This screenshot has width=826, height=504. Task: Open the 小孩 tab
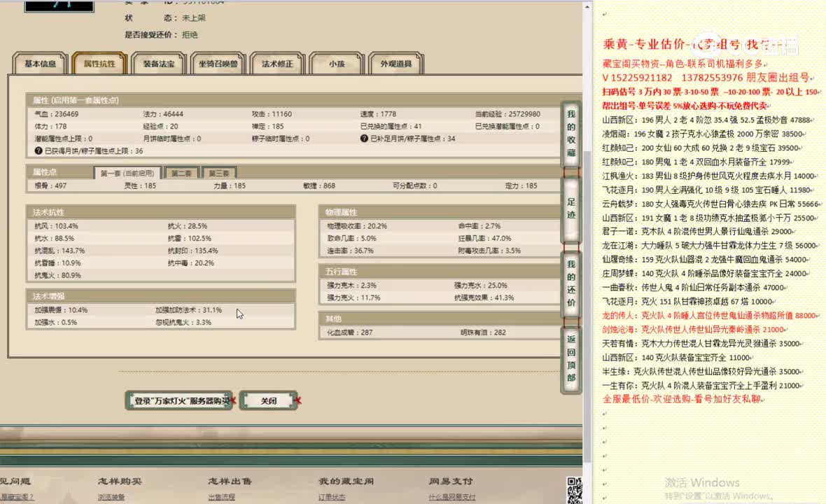click(337, 64)
